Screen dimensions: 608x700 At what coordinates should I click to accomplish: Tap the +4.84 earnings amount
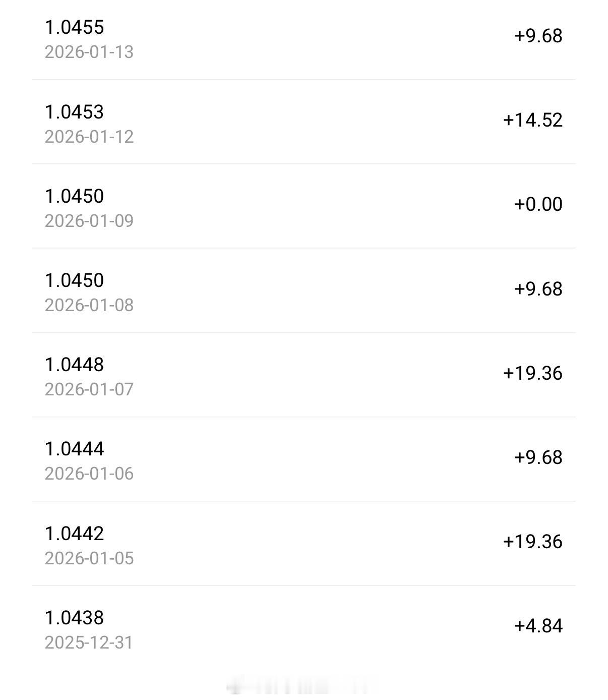pyautogui.click(x=538, y=626)
